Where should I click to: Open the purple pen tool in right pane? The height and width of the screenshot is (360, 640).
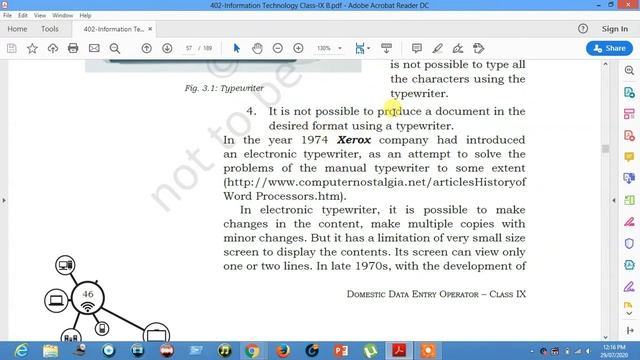coord(629,287)
